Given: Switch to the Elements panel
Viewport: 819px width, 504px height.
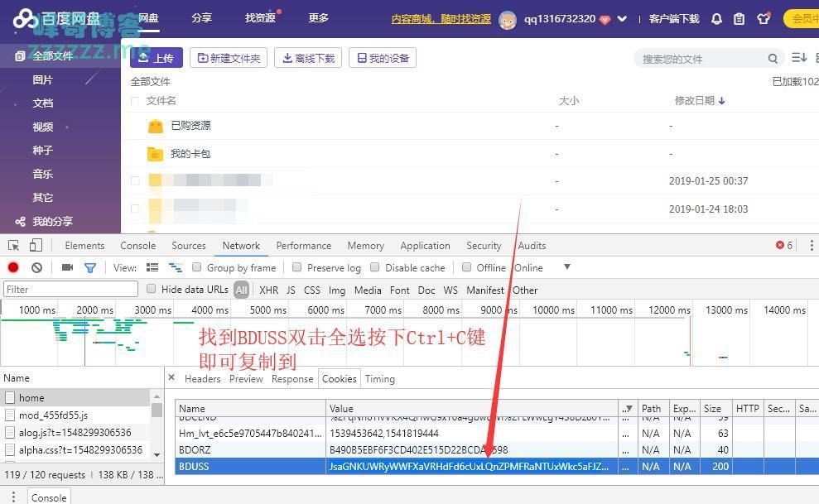Looking at the screenshot, I should tap(84, 246).
